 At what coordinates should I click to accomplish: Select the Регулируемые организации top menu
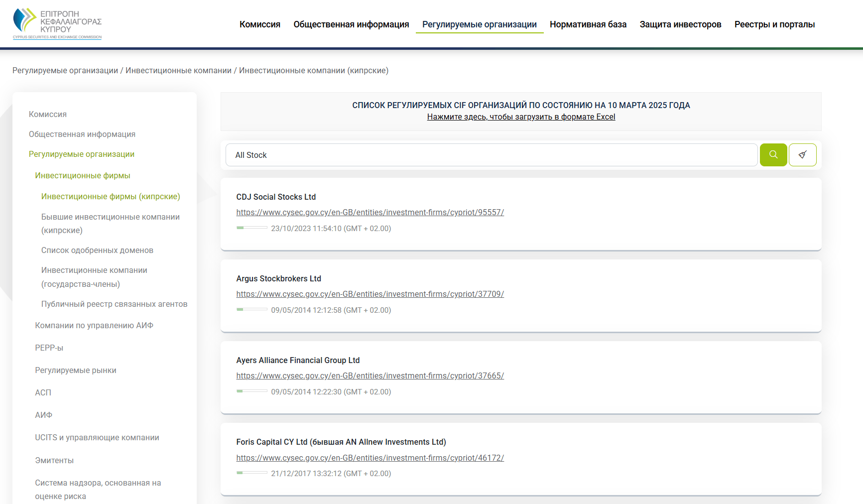click(x=479, y=24)
